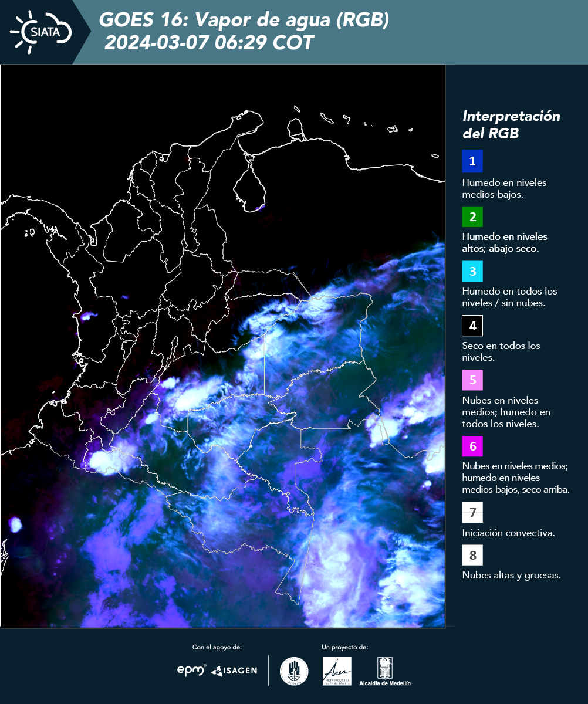The image size is (588, 704).
Task: Click the blue swatch numbered 1
Action: pyautogui.click(x=472, y=161)
